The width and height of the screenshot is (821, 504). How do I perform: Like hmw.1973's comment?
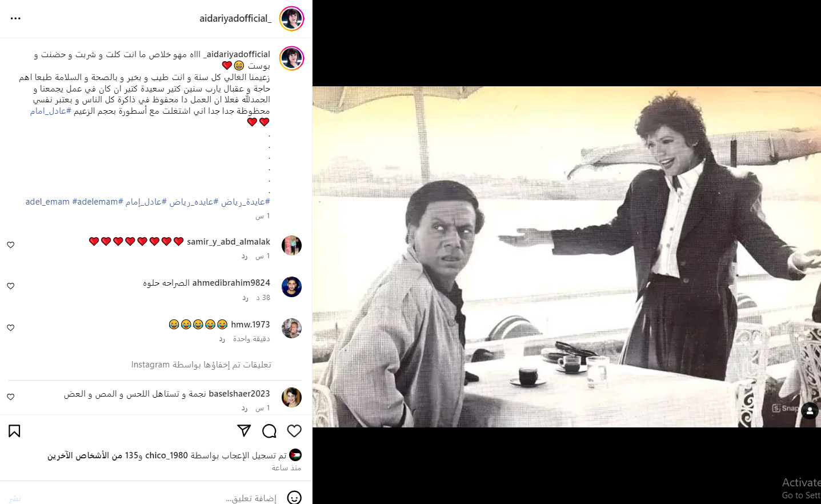click(x=10, y=327)
